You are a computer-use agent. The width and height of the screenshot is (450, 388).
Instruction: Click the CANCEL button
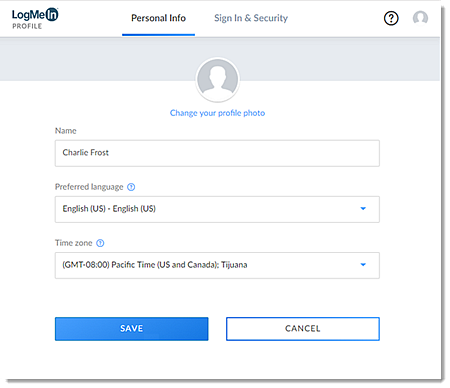point(303,329)
